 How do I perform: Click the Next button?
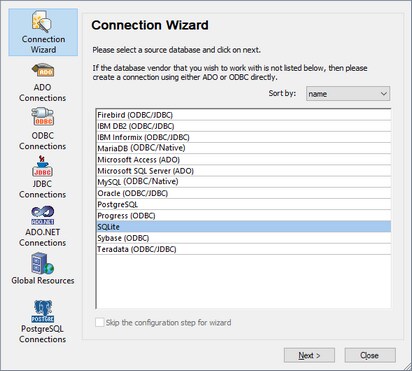(309, 355)
